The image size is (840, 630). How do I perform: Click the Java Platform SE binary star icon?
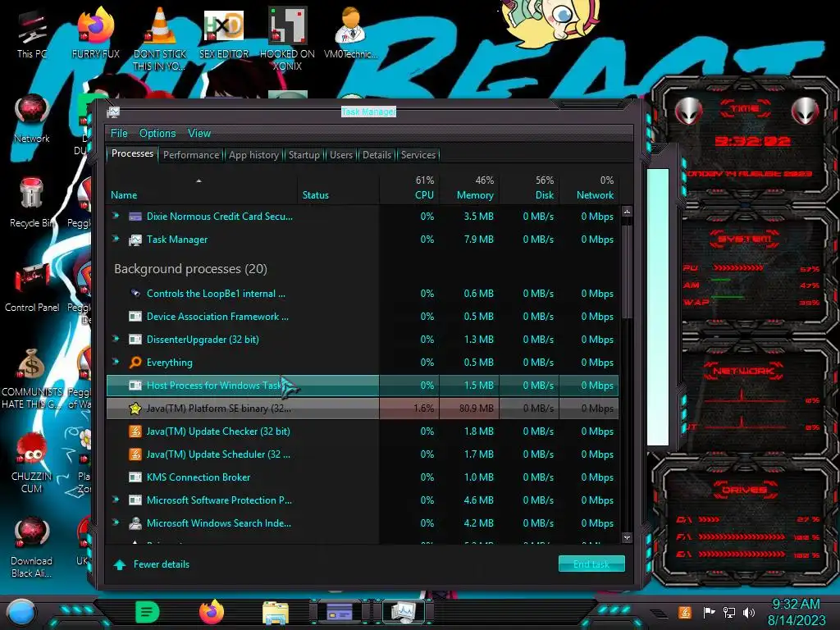pos(135,409)
